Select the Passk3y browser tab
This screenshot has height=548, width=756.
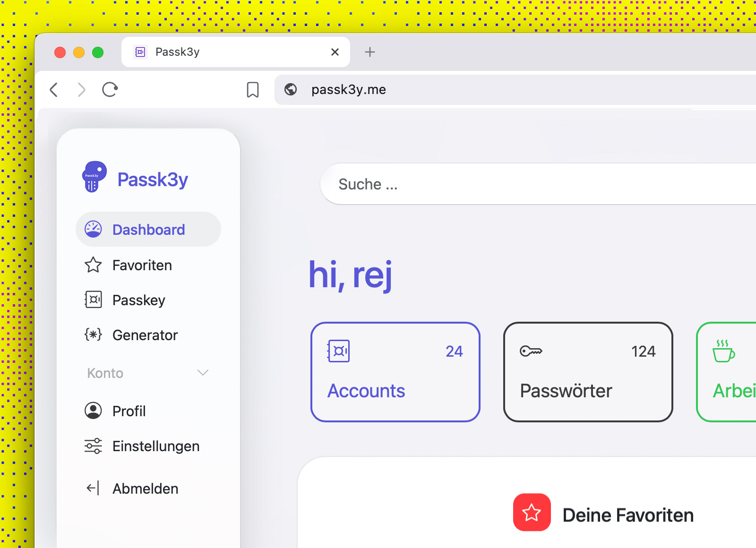point(236,52)
